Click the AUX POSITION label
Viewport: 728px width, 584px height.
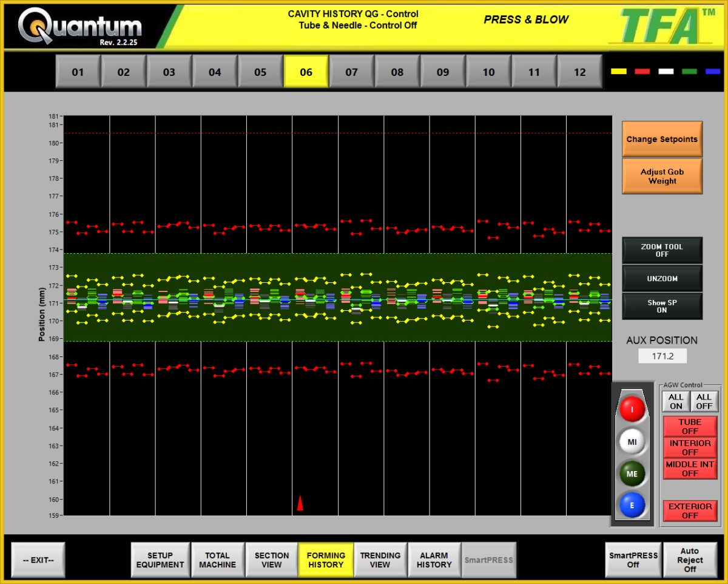pyautogui.click(x=662, y=341)
